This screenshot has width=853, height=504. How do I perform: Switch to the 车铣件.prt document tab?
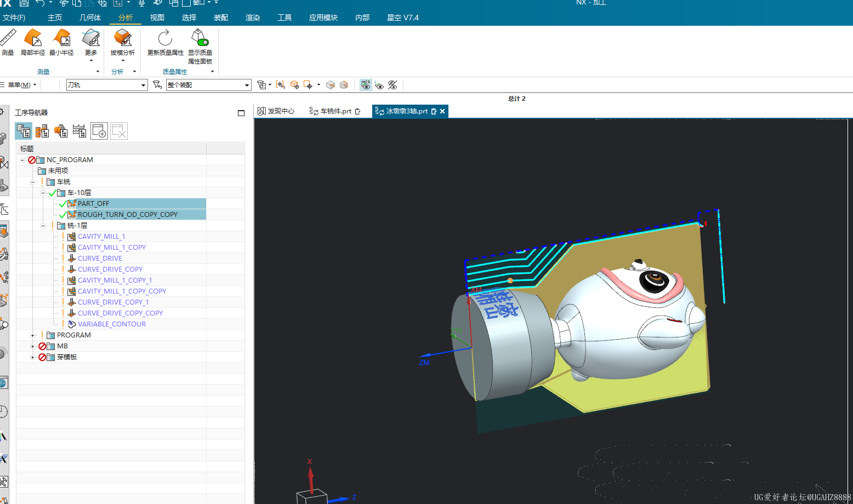tap(335, 111)
